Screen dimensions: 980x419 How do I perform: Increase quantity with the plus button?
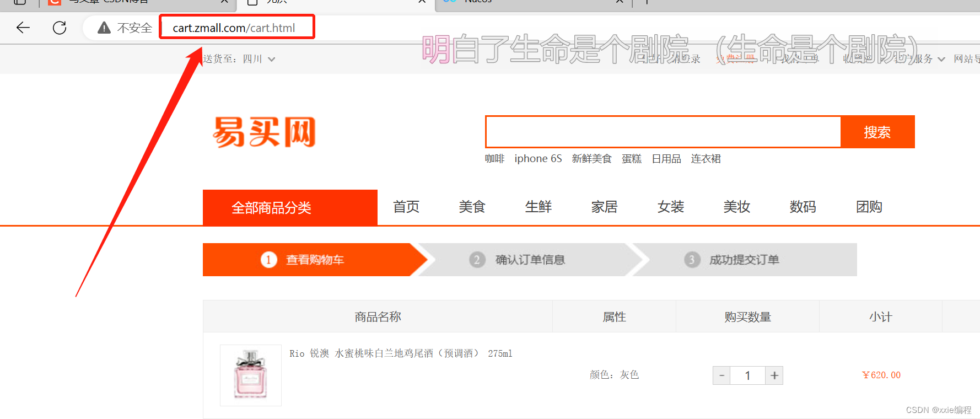click(774, 375)
